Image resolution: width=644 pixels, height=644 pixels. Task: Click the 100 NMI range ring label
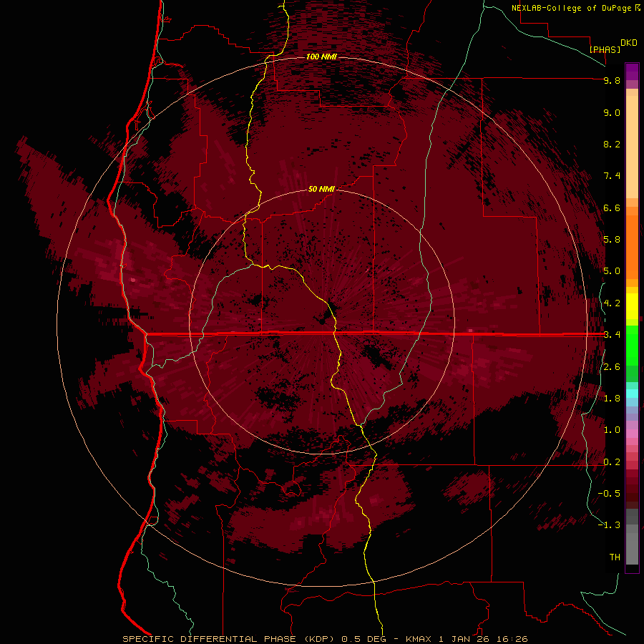[321, 57]
